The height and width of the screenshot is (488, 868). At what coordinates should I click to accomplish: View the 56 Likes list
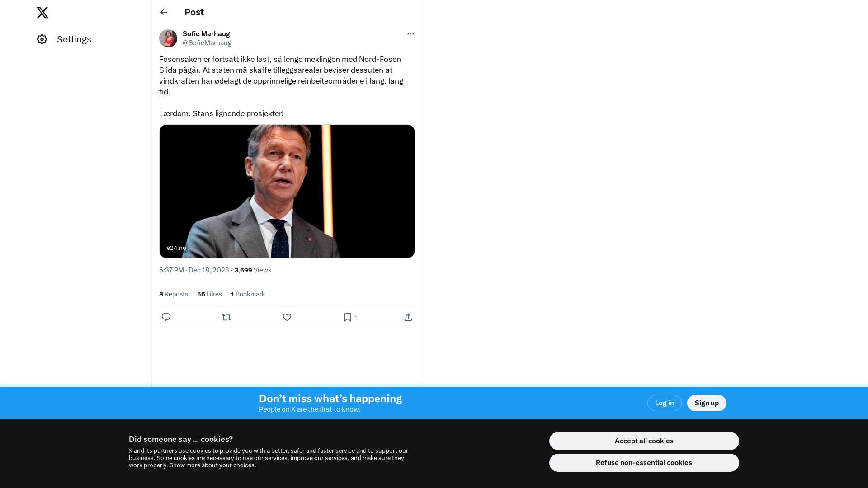(x=209, y=294)
